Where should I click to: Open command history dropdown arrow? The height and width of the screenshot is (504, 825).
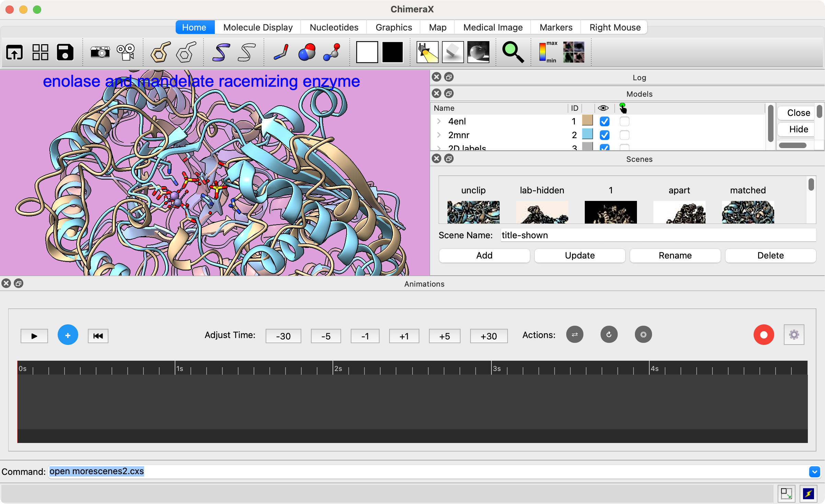(x=814, y=472)
